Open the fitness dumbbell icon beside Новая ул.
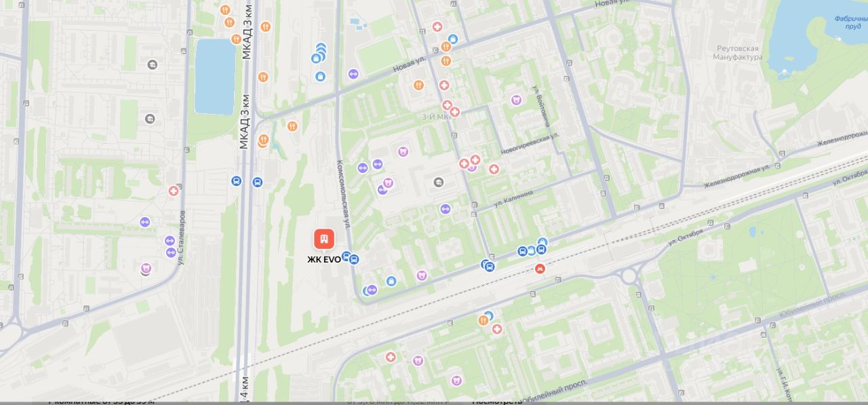This screenshot has height=405, width=868. click(353, 73)
